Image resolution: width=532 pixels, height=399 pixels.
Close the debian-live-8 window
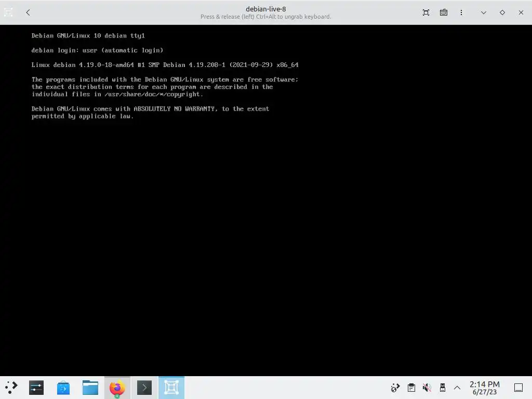(x=521, y=12)
